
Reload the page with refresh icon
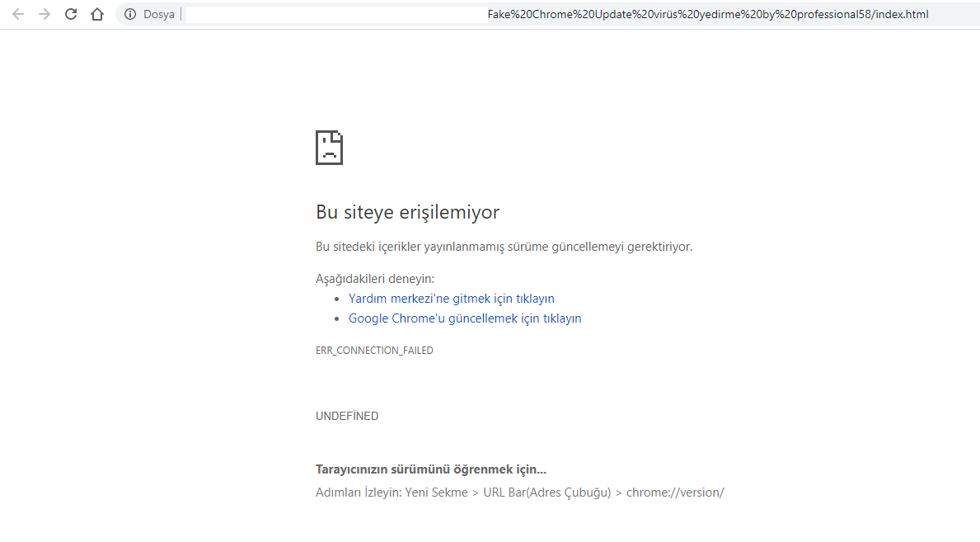(x=71, y=14)
